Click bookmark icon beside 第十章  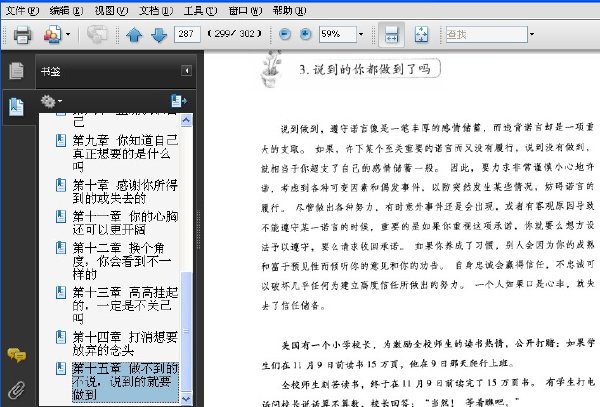pyautogui.click(x=61, y=185)
